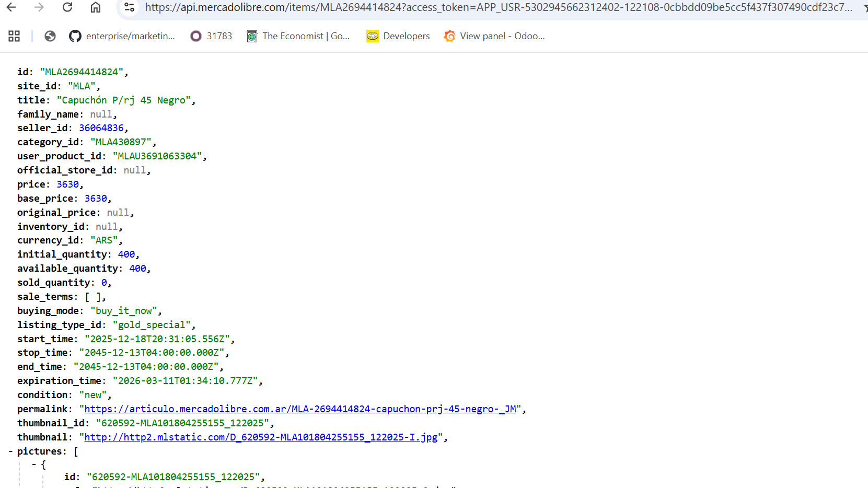The width and height of the screenshot is (868, 488).
Task: Open The Economist bookmark
Action: (x=298, y=36)
